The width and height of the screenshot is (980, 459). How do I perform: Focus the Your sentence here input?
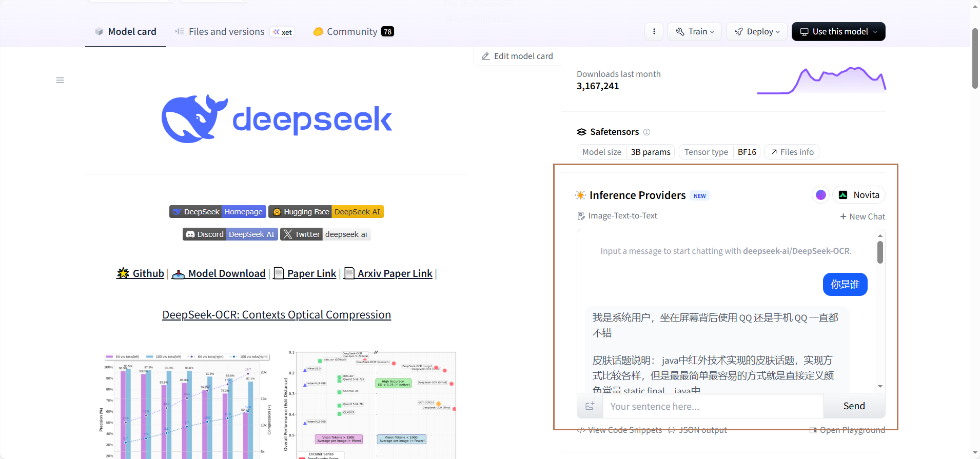point(713,406)
